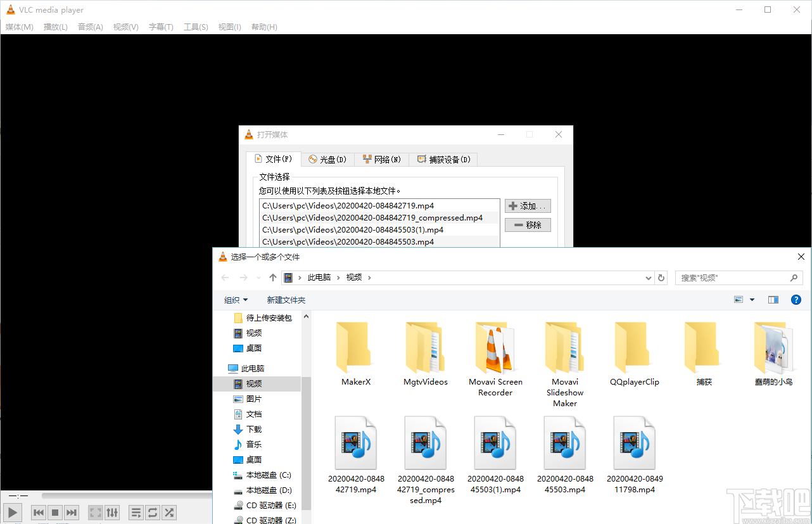Skip to next media with the next icon
The width and height of the screenshot is (812, 524).
click(71, 512)
